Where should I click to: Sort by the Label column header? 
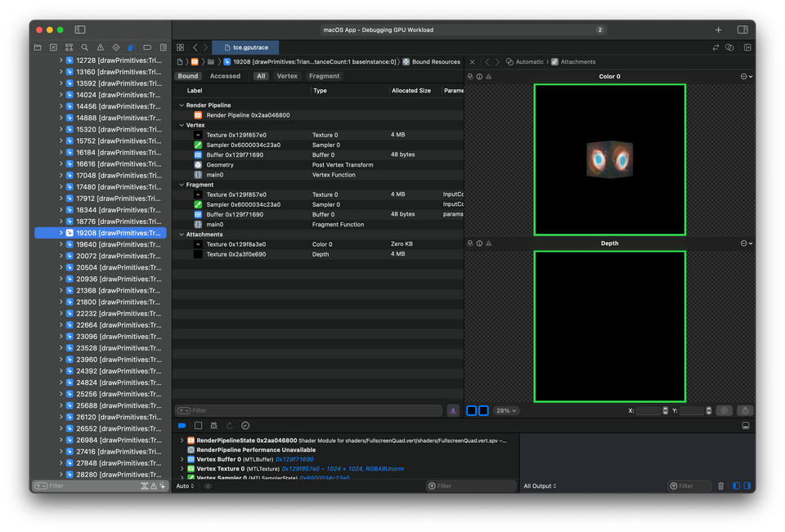[x=195, y=91]
